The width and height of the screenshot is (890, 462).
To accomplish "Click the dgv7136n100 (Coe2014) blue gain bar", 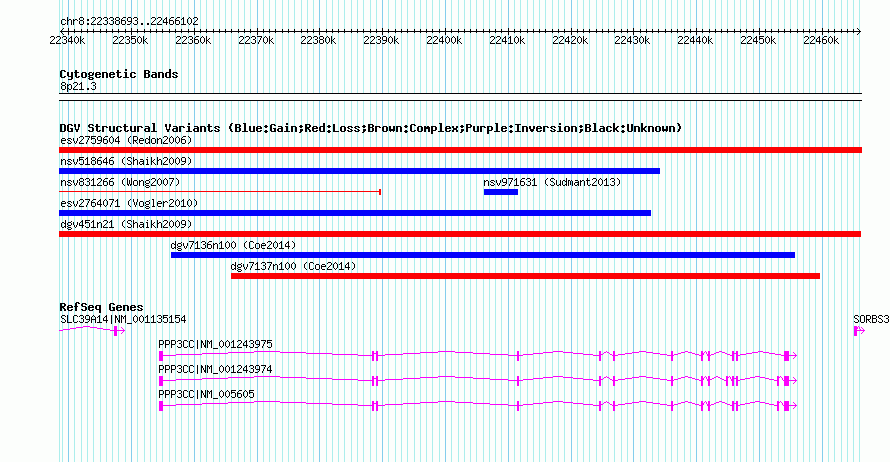I will pos(483,255).
